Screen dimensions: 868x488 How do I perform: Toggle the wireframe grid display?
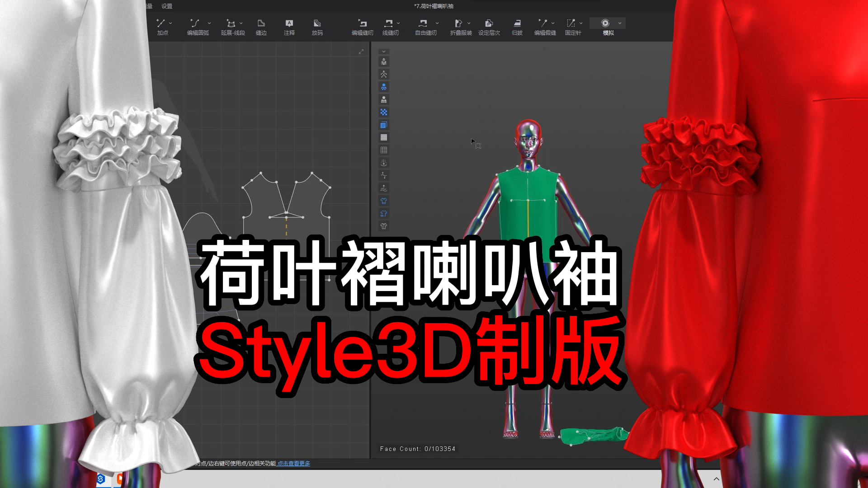tap(384, 150)
